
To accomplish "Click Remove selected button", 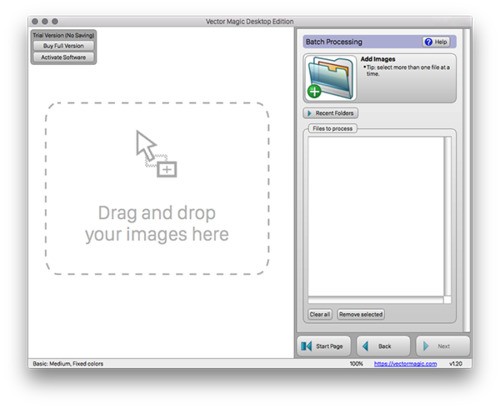I will [361, 314].
